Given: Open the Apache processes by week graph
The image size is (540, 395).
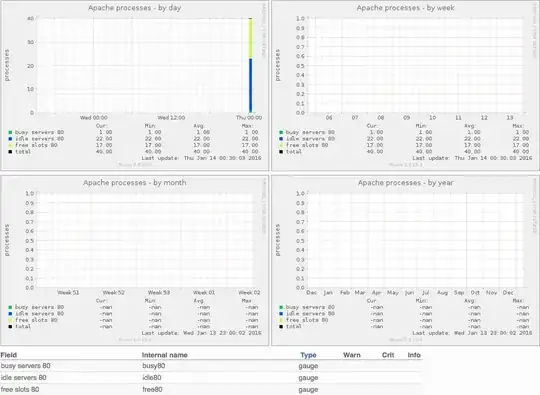Looking at the screenshot, I should (405, 85).
